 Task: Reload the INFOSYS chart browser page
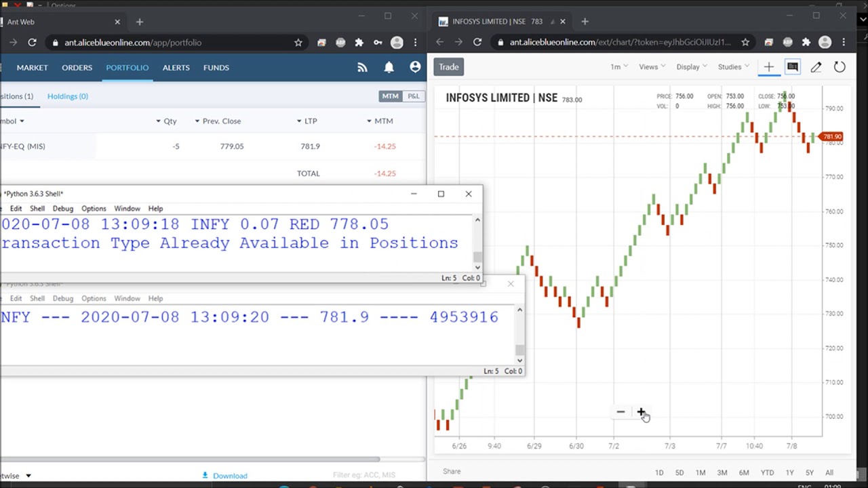(x=477, y=42)
